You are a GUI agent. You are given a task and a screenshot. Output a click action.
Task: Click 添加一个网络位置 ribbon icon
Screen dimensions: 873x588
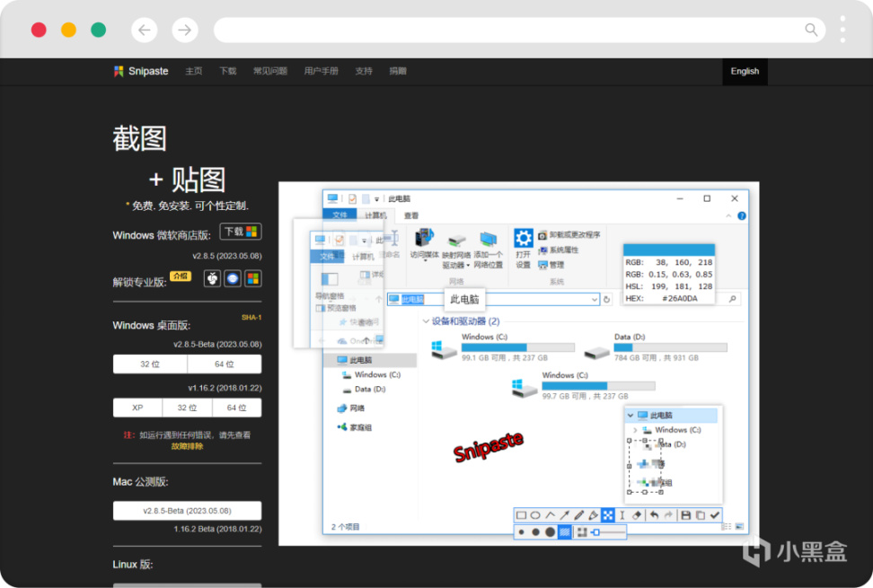(489, 250)
